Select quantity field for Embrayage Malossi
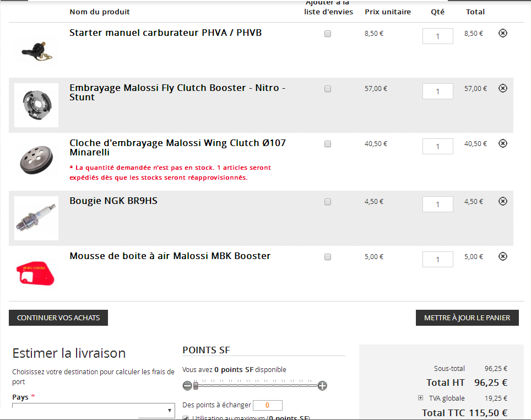Screen dimensions: 531x420 437,91
